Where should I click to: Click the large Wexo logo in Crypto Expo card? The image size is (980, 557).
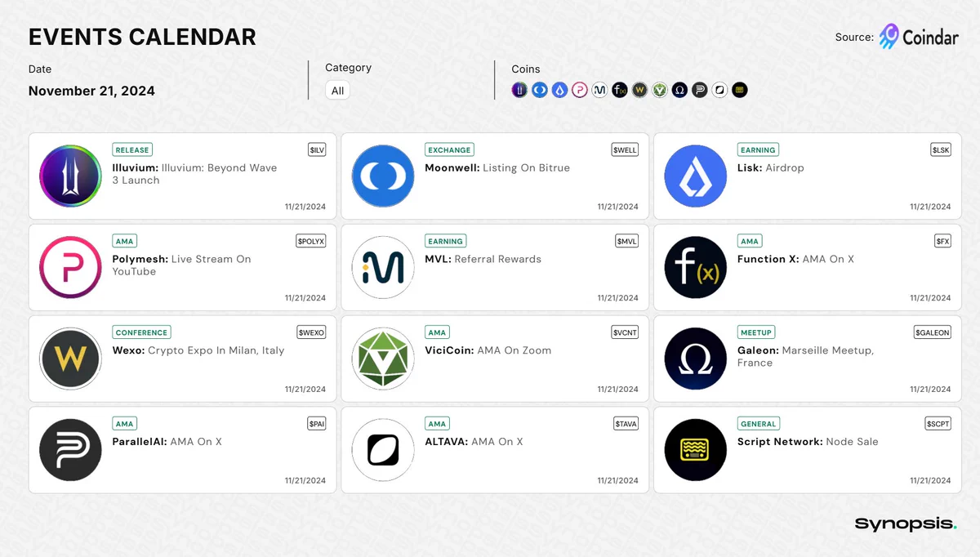tap(70, 359)
